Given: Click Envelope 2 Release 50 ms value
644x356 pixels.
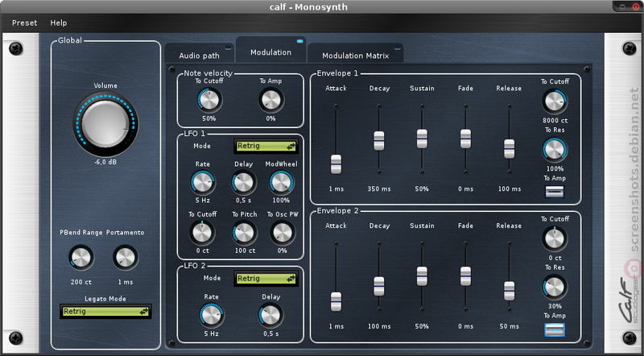Looking at the screenshot, I should 510,326.
